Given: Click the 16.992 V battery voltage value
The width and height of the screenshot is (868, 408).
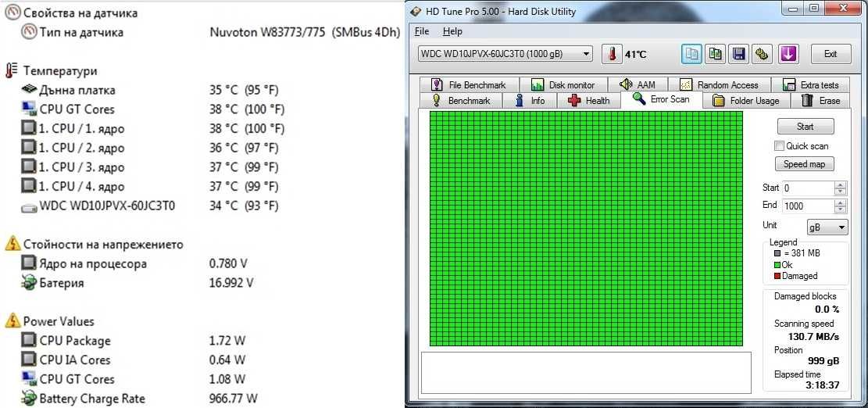Looking at the screenshot, I should tap(231, 283).
